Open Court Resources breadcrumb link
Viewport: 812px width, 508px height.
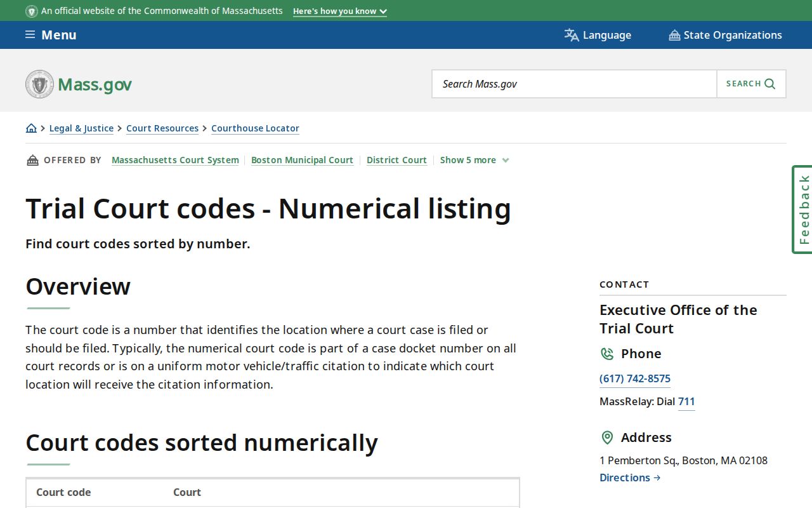click(162, 128)
